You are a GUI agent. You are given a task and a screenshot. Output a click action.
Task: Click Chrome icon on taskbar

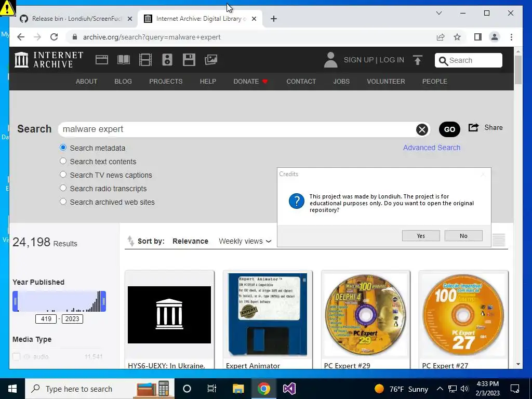tap(263, 389)
